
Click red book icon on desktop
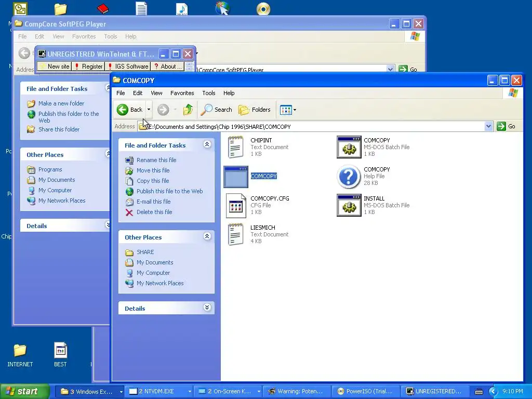102,8
